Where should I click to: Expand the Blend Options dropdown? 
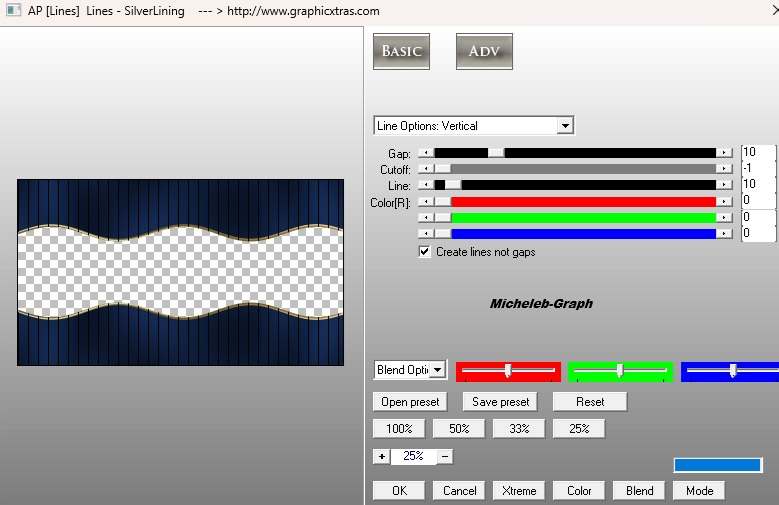coord(438,370)
